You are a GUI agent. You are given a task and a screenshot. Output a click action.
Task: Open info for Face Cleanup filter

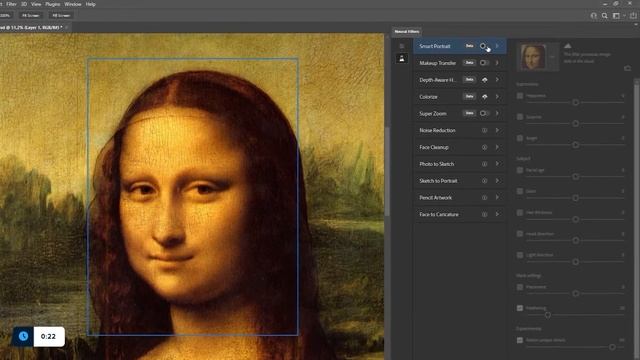click(484, 147)
